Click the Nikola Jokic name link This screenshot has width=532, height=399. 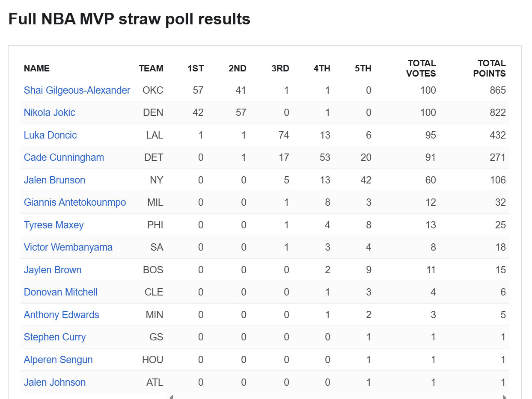tap(50, 112)
